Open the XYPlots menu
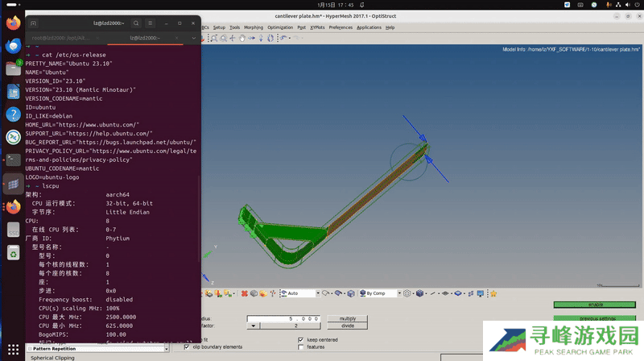The width and height of the screenshot is (644, 361). pos(317,27)
